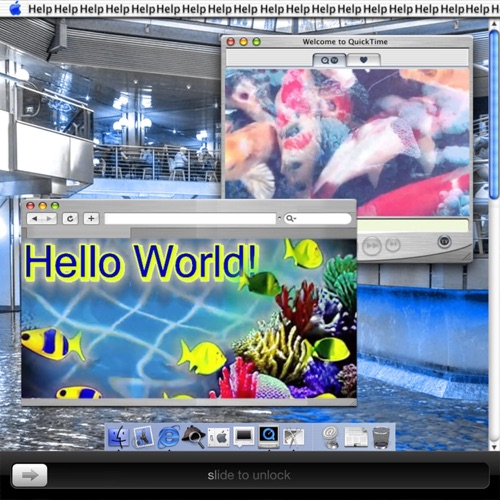Launch QuickTime Player from the dock
The image size is (500, 500).
tap(269, 437)
